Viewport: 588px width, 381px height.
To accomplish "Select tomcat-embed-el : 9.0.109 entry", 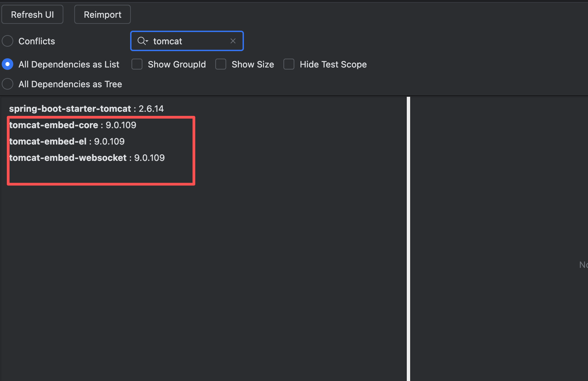I will pos(67,141).
